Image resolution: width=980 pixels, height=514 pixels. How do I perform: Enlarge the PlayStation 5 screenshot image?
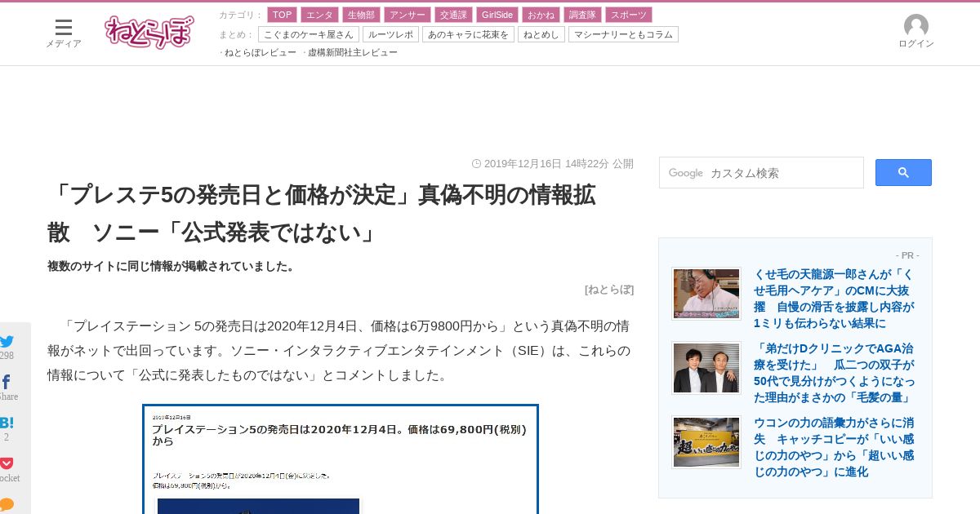click(x=341, y=459)
